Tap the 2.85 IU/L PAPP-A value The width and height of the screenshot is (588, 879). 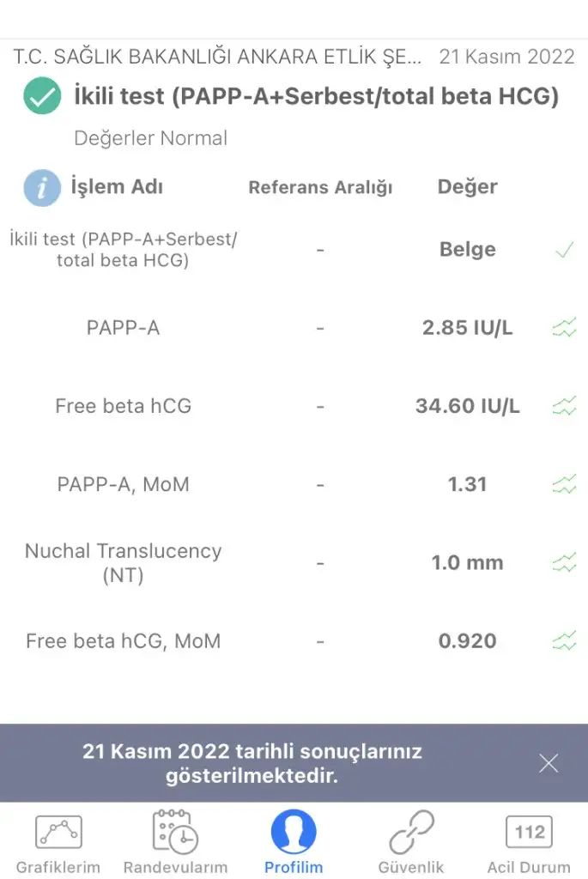tap(468, 327)
